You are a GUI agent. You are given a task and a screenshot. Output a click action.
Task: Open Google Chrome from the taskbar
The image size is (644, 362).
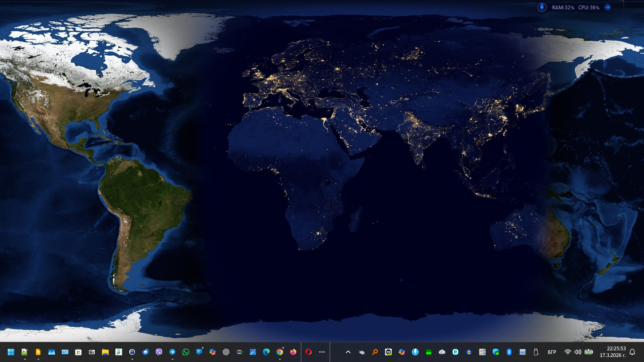pyautogui.click(x=280, y=352)
